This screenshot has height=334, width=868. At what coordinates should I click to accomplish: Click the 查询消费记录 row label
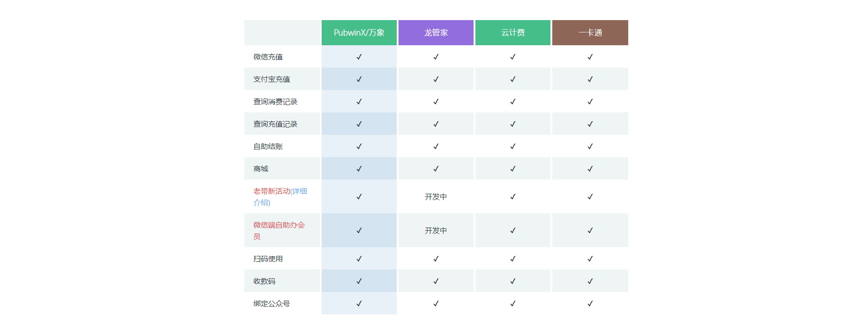point(275,101)
